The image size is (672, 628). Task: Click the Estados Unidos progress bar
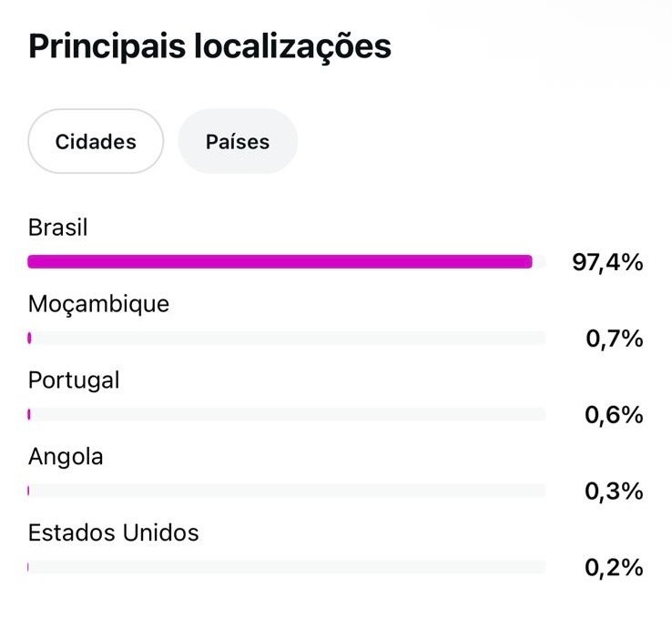tap(287, 567)
